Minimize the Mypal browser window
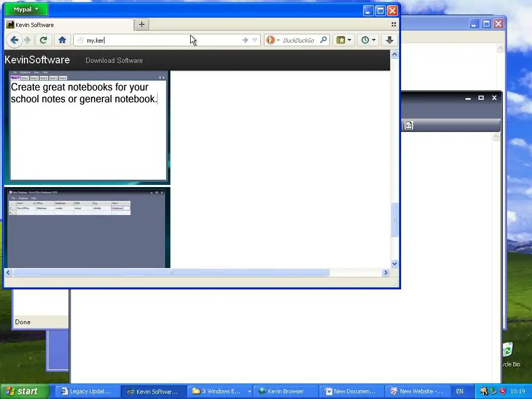Screen dimensions: 532x399 pos(368,11)
